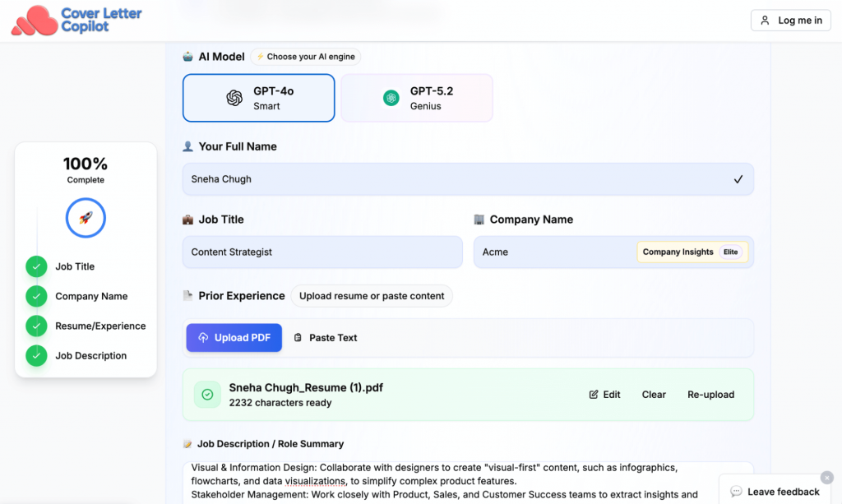Edit the uploaded resume content
842x504 pixels.
(x=604, y=395)
